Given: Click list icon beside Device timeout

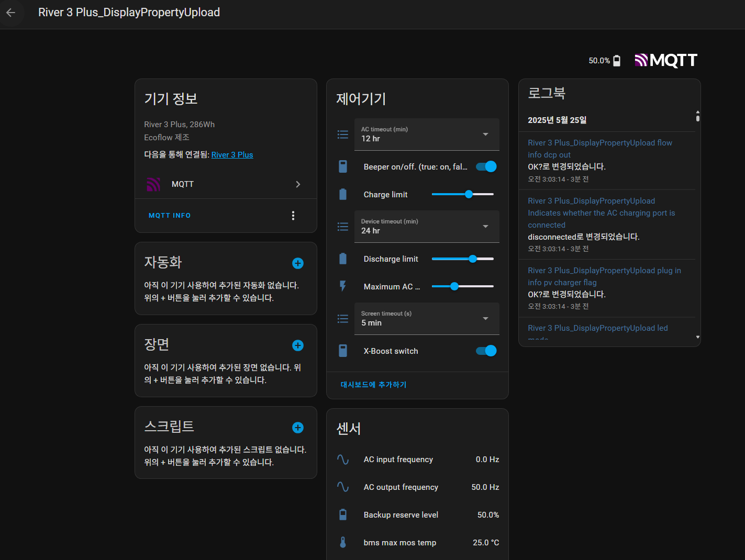Looking at the screenshot, I should click(343, 227).
